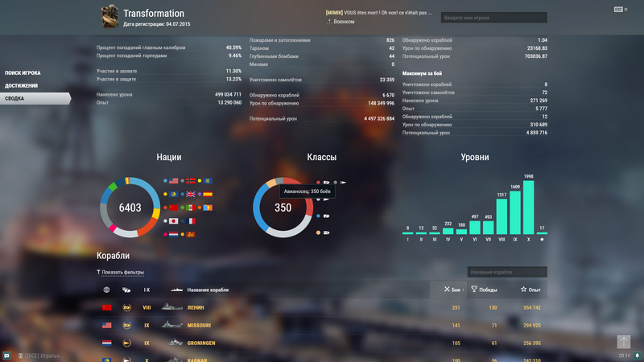This screenshot has width=644, height=362.
Task: Open the Поиск игрока tab
Action: pyautogui.click(x=23, y=73)
